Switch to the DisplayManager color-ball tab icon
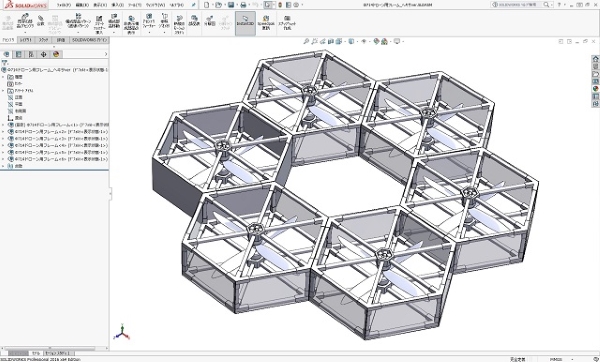Screen dimensions: 600x362 (56, 54)
